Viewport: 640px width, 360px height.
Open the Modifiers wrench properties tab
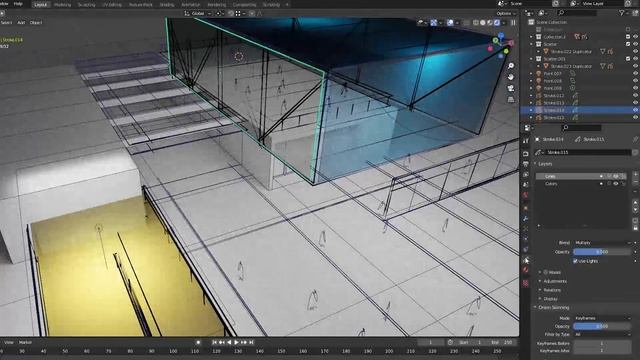click(526, 219)
